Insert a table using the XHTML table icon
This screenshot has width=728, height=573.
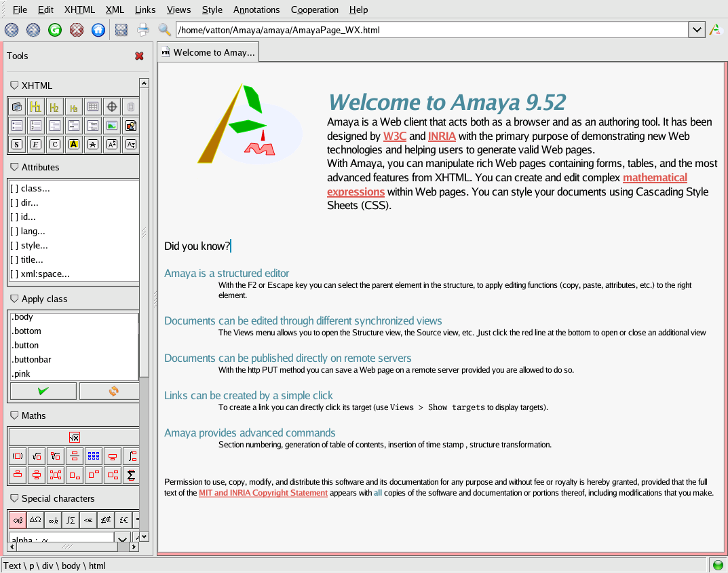[x=93, y=107]
